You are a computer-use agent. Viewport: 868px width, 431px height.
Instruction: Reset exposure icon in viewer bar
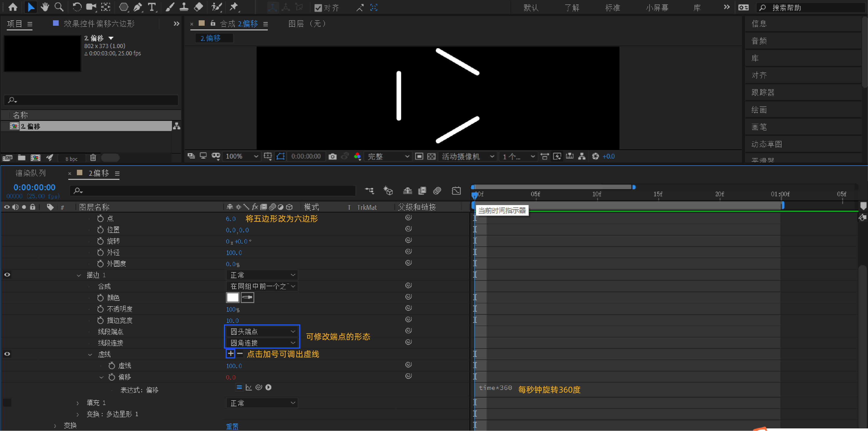595,156
